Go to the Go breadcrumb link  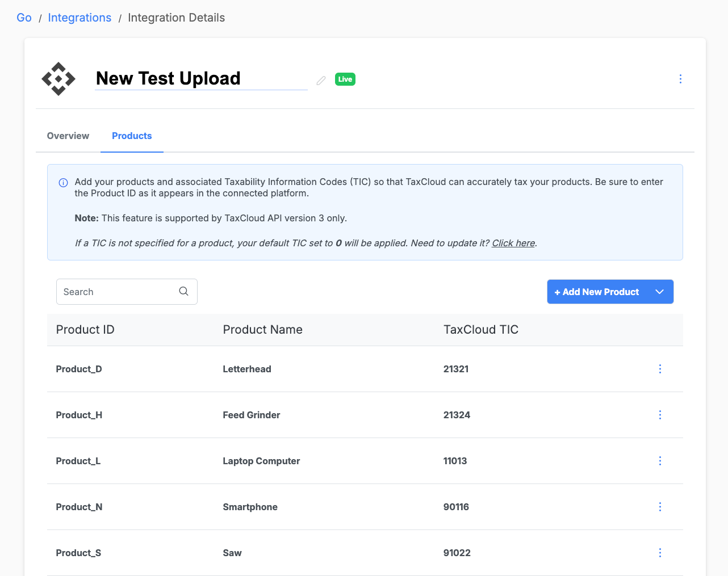[24, 18]
